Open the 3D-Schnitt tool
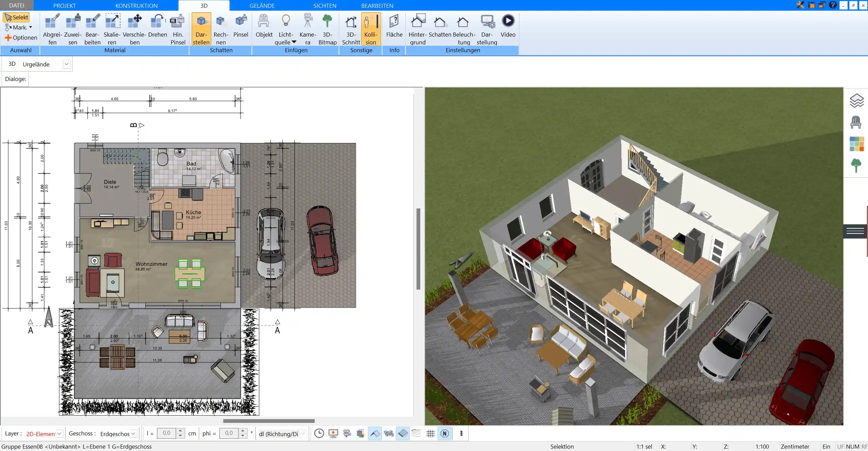Screen dimensions: 868x451 (x=351, y=29)
